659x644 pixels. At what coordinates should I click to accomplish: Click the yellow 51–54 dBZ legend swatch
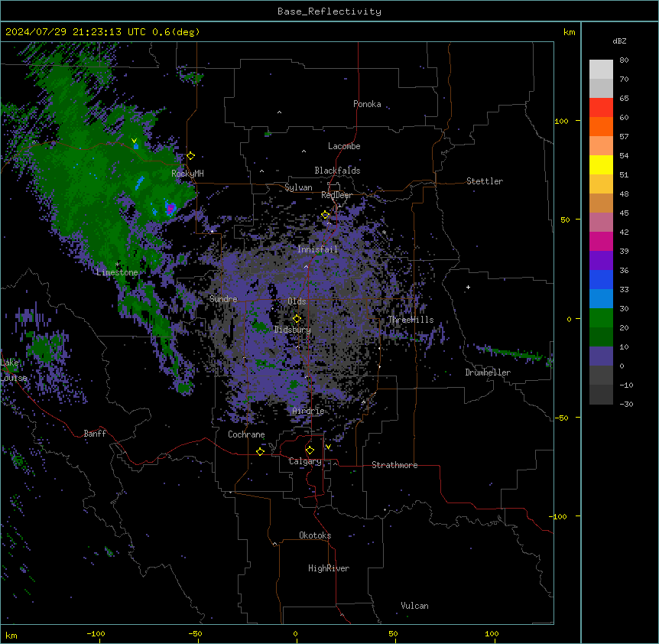tap(601, 164)
